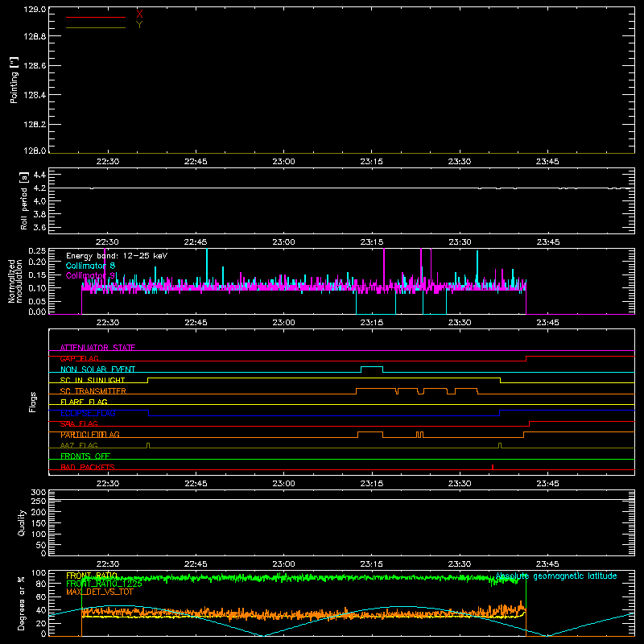Click the BAD_PACKETS flag label

[88, 467]
